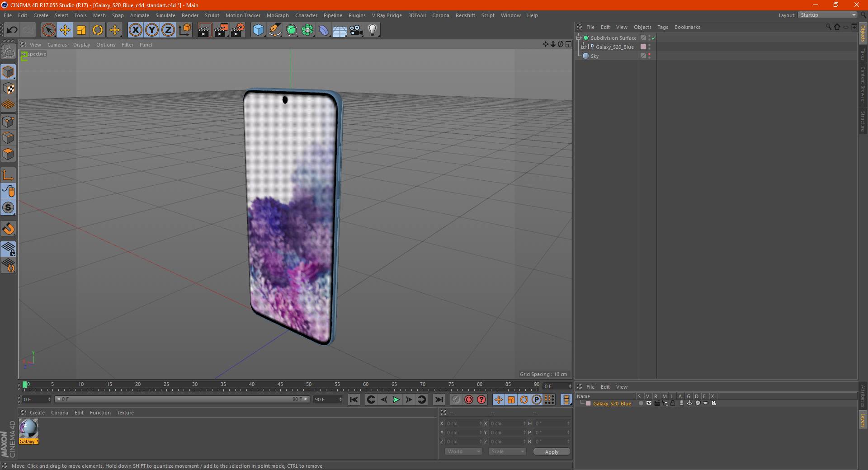This screenshot has height=470, width=868.
Task: Activate the Move tool in the toolbar
Action: point(65,30)
